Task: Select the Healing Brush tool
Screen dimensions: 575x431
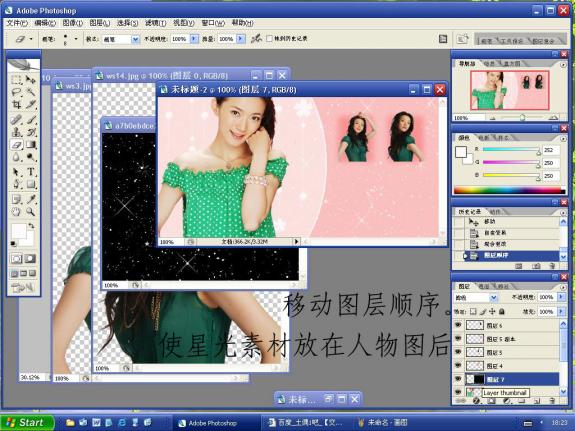Action: click(x=17, y=120)
